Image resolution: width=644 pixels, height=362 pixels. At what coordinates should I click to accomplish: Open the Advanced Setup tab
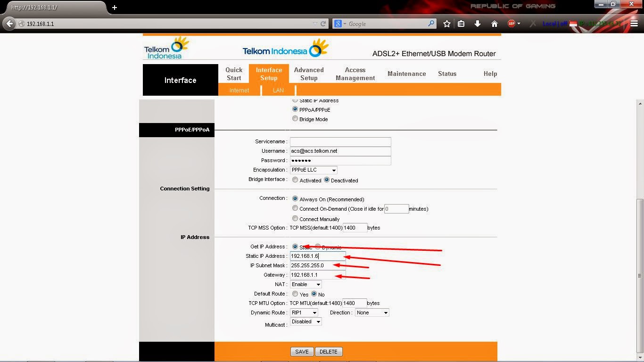click(309, 74)
